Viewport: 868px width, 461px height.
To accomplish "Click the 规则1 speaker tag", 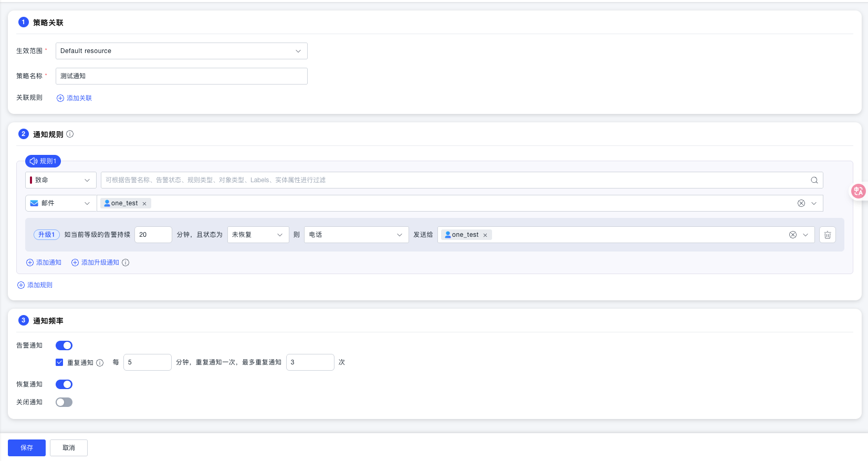I will [x=43, y=161].
